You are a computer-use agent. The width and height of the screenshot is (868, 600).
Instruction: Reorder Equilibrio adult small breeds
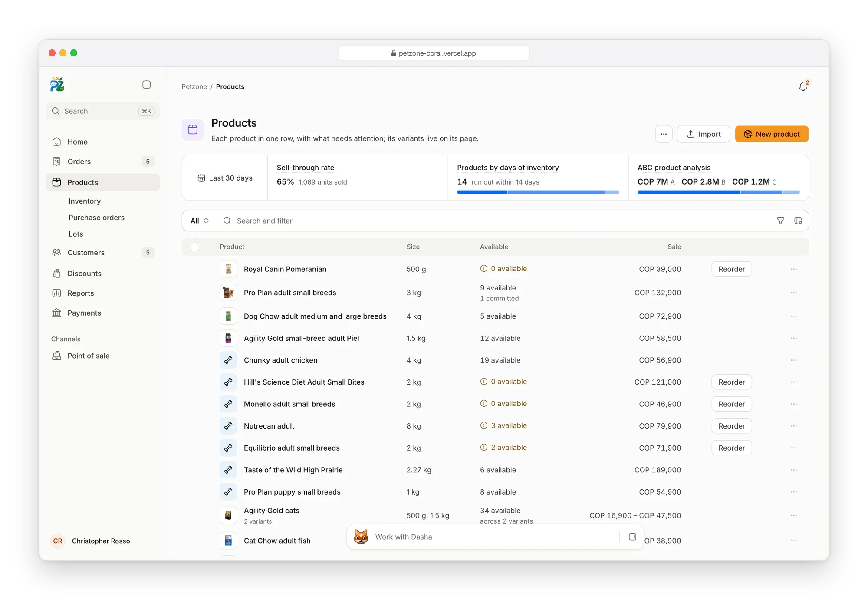tap(732, 448)
